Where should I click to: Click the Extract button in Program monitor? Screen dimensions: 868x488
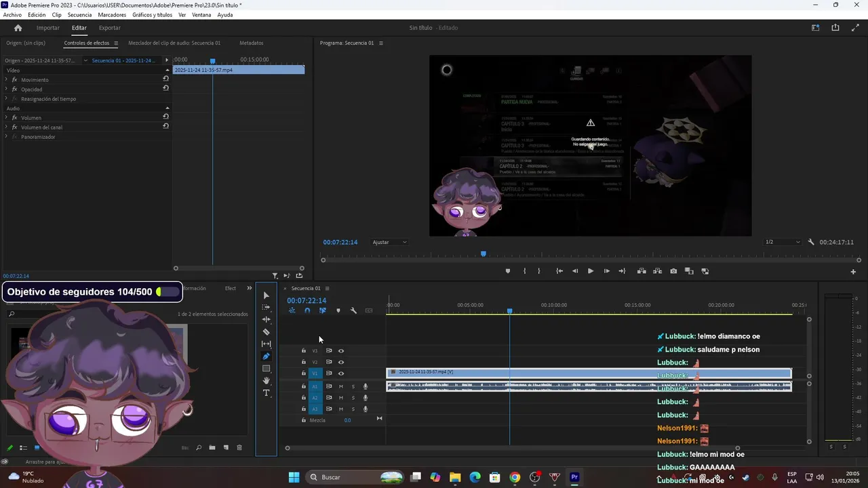[657, 271]
